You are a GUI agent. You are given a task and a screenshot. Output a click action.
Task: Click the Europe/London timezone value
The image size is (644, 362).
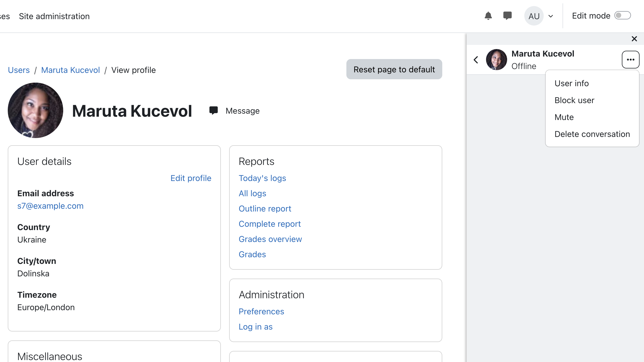[46, 307]
